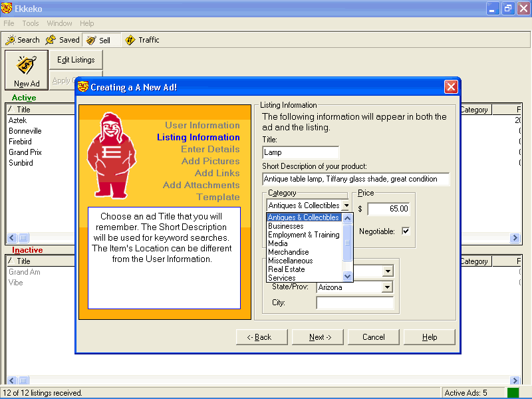This screenshot has height=399, width=532.
Task: Cancel the new ad wizard
Action: pyautogui.click(x=374, y=337)
